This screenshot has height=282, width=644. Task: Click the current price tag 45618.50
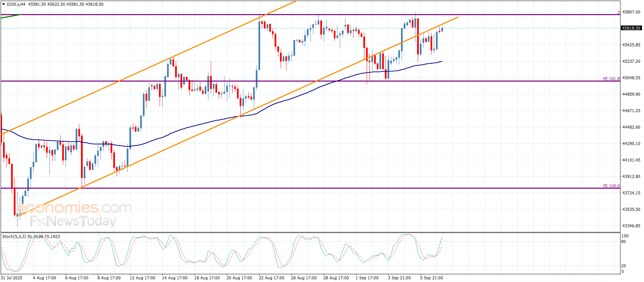[631, 28]
